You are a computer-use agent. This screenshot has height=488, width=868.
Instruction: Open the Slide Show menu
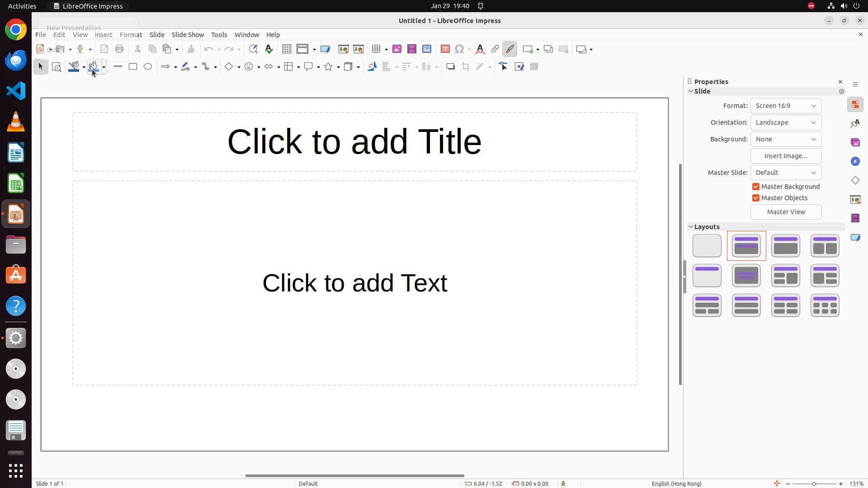pos(188,35)
